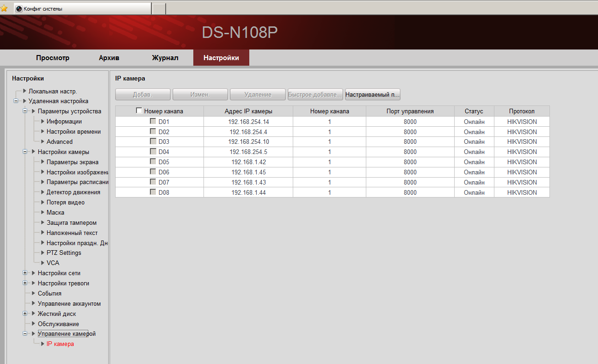Open Управление аккаунтом settings

click(x=69, y=304)
